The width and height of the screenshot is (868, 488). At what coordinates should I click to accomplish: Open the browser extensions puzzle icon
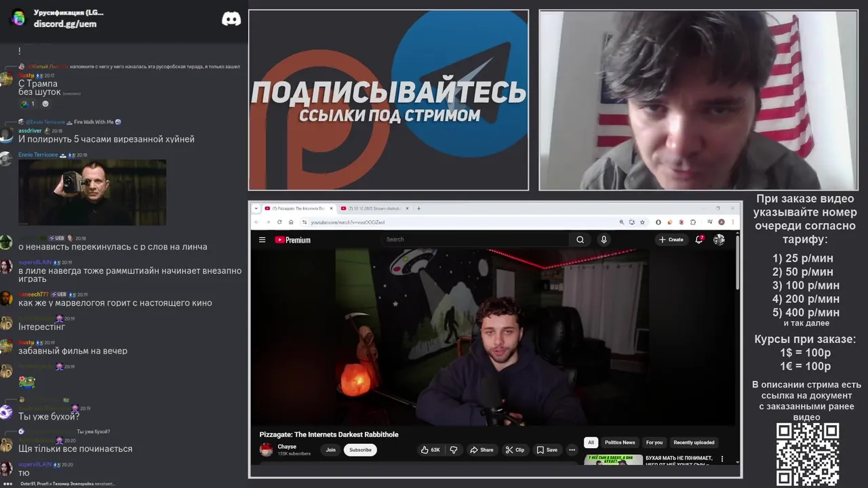[693, 222]
